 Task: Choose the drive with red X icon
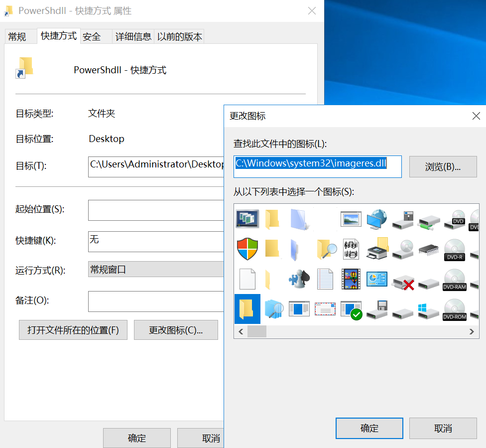tap(403, 283)
